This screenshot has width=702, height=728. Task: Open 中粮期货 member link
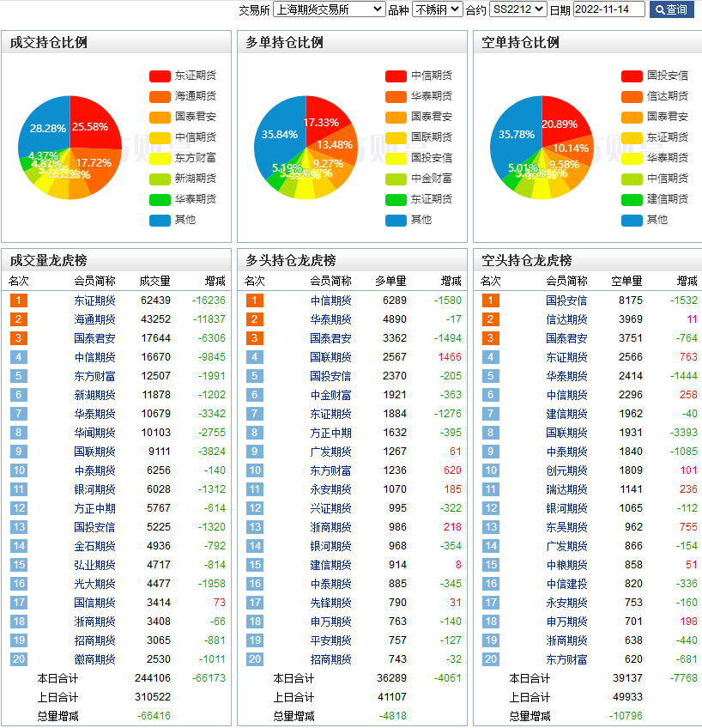566,565
